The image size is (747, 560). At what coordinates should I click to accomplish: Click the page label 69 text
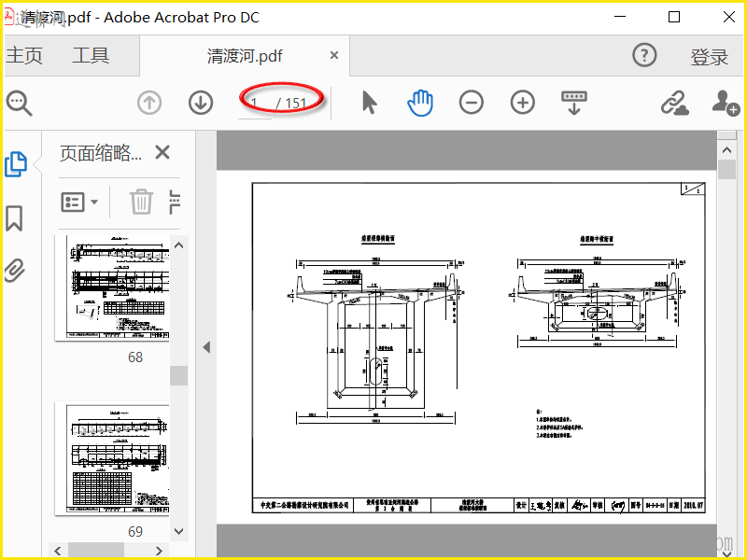pos(135,531)
